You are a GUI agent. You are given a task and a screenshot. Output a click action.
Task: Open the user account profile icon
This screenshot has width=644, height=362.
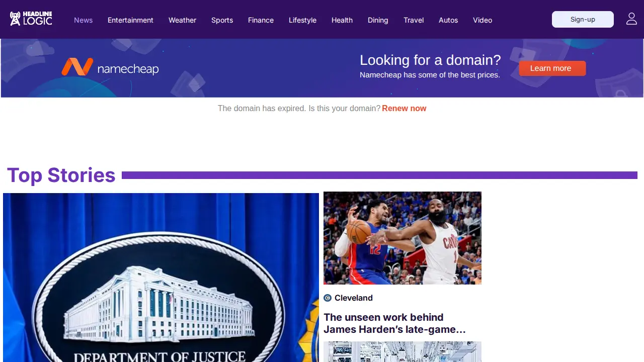(631, 19)
